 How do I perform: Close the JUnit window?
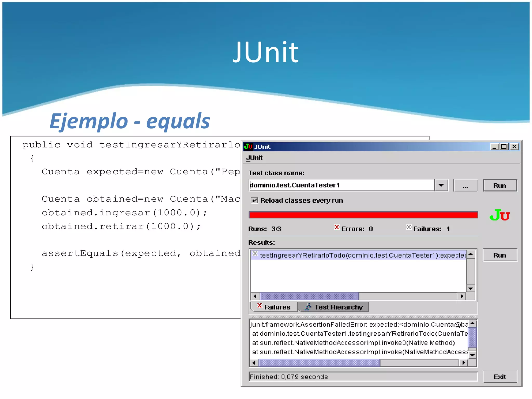[x=514, y=147]
